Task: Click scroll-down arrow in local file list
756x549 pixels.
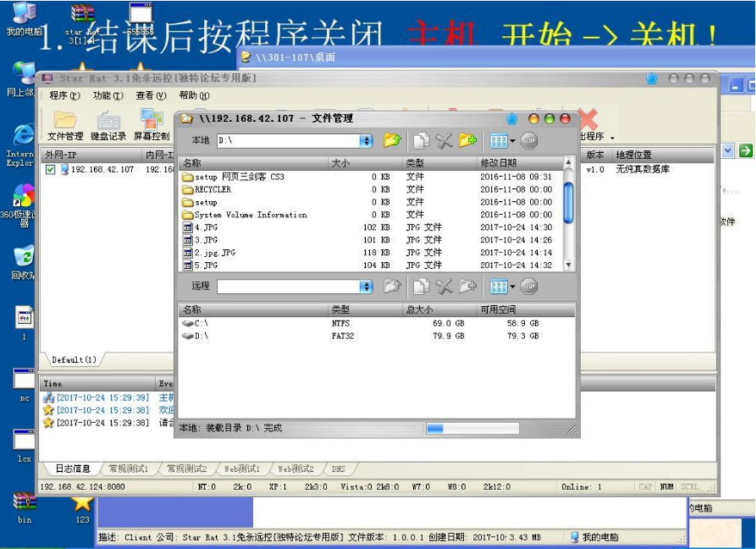Action: tap(568, 265)
